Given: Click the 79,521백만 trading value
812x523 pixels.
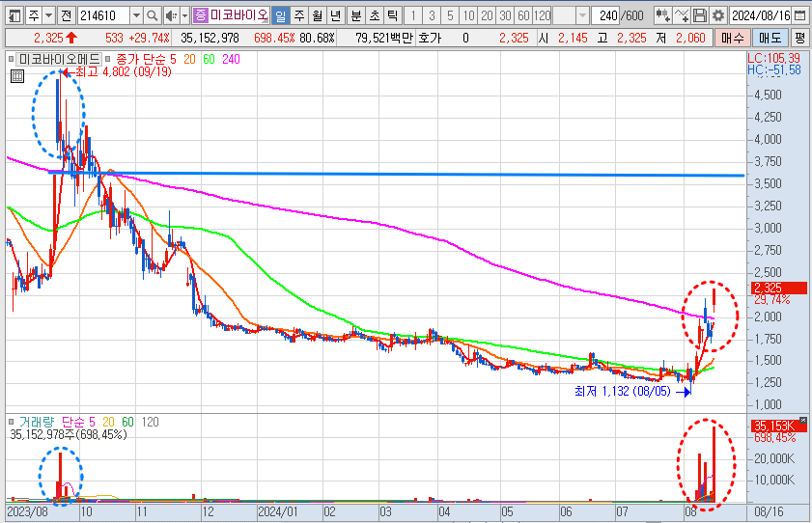Looking at the screenshot, I should click(383, 38).
